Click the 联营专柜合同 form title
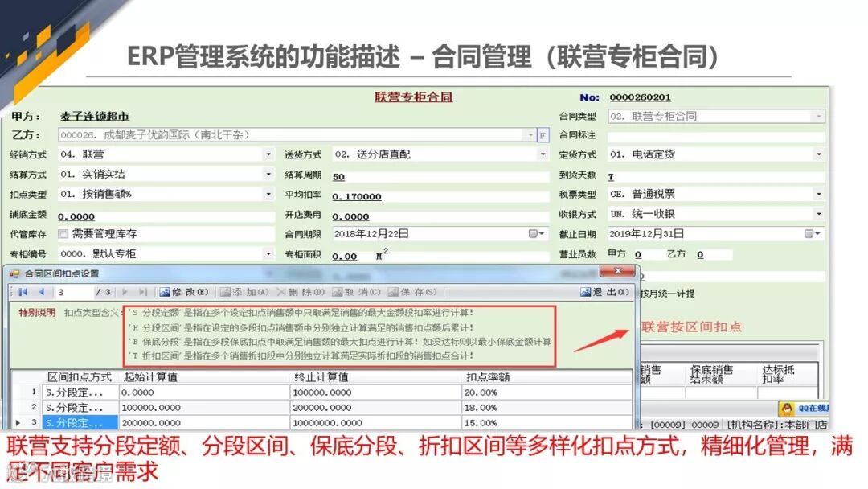 coord(414,97)
